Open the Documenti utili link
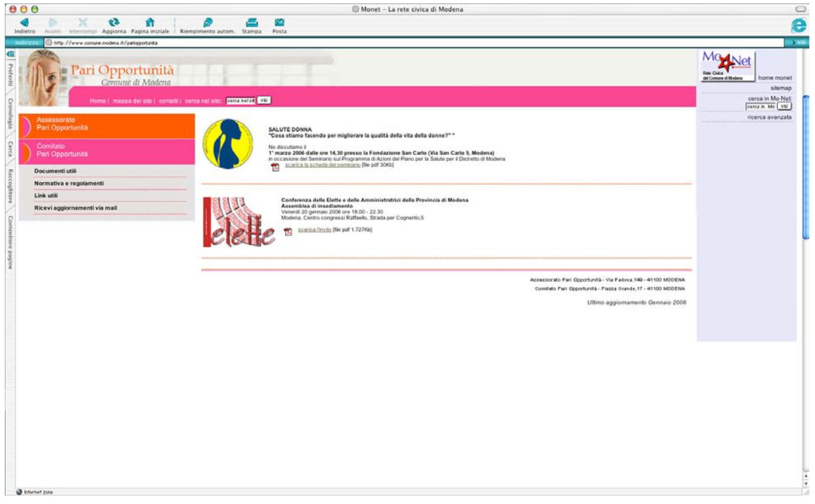This screenshot has width=815, height=504. tap(55, 171)
